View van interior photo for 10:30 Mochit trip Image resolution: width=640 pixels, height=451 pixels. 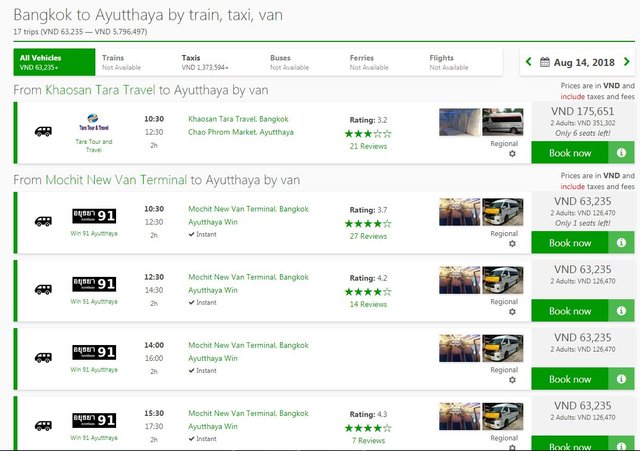[460, 212]
